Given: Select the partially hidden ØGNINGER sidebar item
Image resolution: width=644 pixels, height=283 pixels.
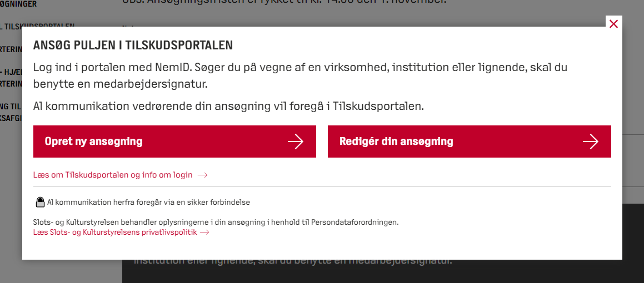Looking at the screenshot, I should pos(18,4).
